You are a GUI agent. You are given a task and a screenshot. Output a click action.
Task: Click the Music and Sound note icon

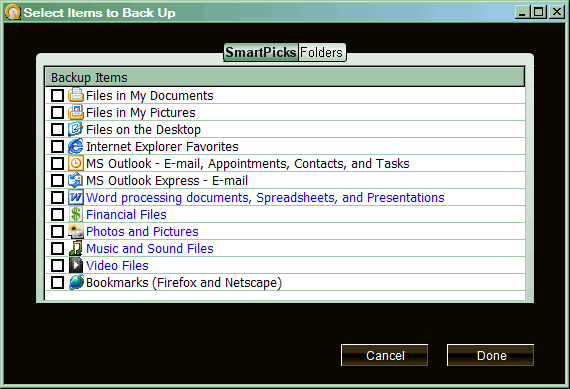pyautogui.click(x=76, y=248)
